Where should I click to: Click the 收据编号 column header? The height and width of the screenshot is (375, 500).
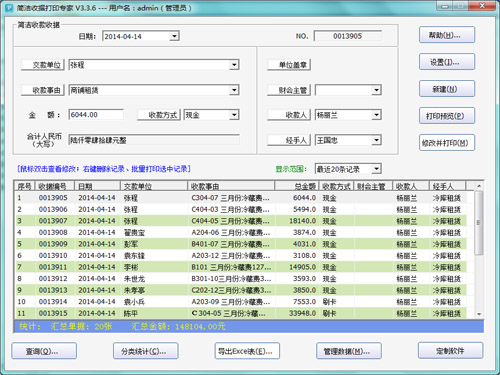click(55, 186)
